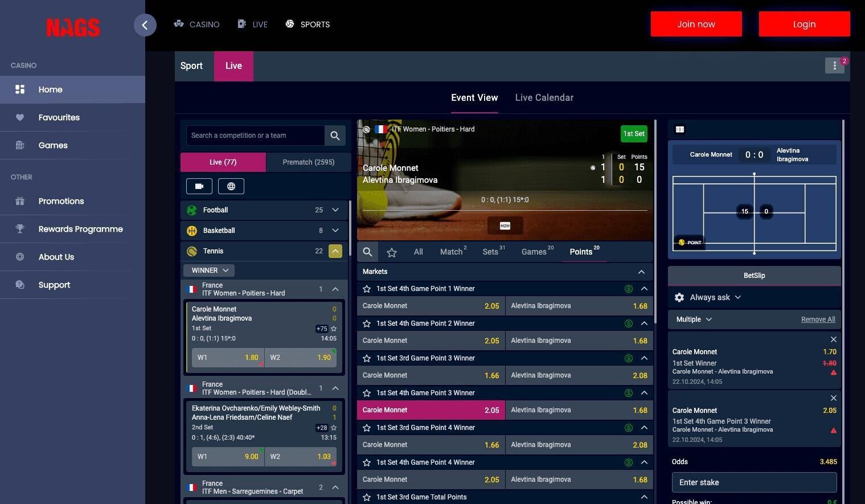Star the 1st Set 4th Game Point 1 Winner market
The width and height of the screenshot is (865, 504).
click(367, 289)
